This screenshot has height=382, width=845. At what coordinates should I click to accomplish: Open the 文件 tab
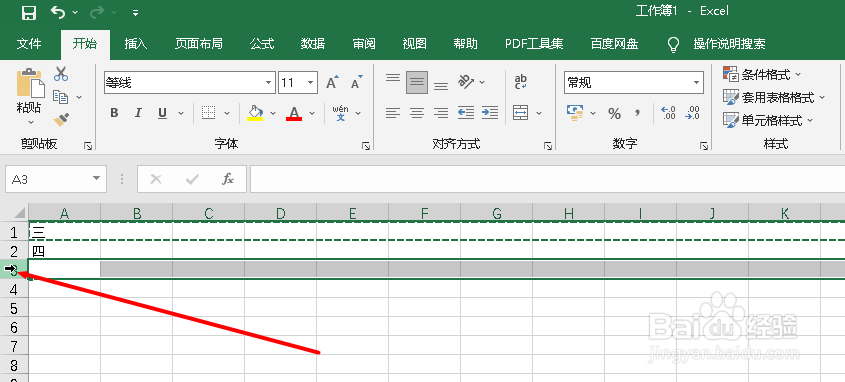point(29,44)
